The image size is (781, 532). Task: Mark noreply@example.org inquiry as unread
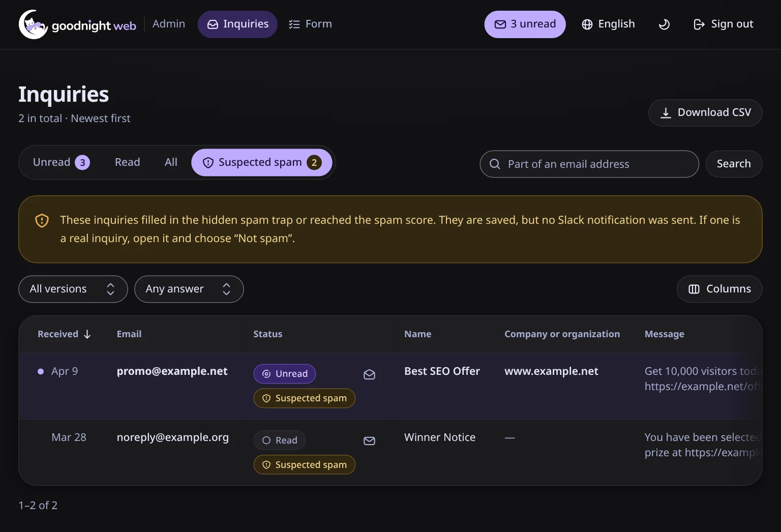click(x=370, y=441)
